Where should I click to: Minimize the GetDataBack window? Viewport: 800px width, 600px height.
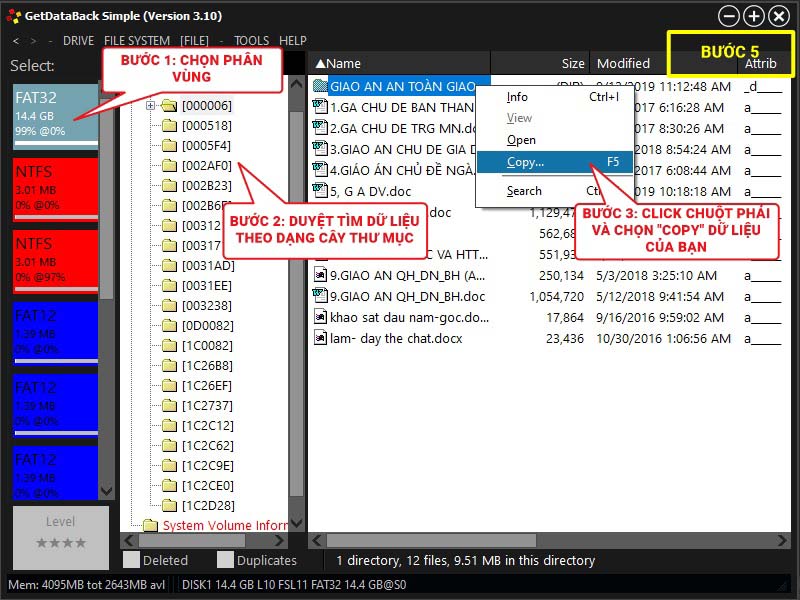[729, 16]
